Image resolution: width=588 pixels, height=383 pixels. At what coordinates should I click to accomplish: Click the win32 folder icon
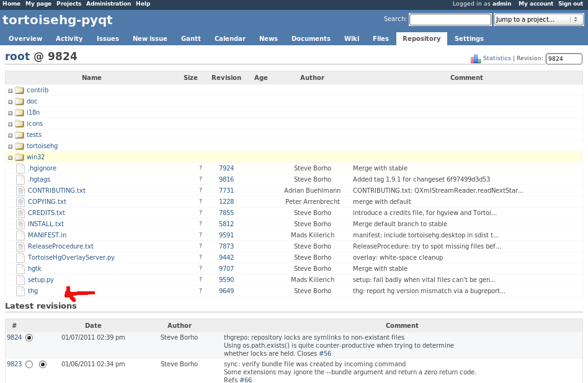coord(19,157)
